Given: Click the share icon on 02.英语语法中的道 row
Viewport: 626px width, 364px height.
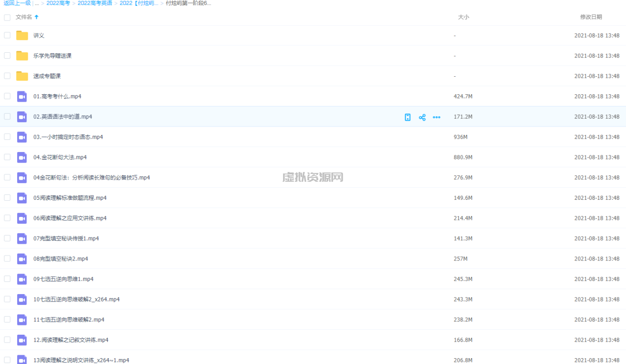Looking at the screenshot, I should pyautogui.click(x=422, y=117).
